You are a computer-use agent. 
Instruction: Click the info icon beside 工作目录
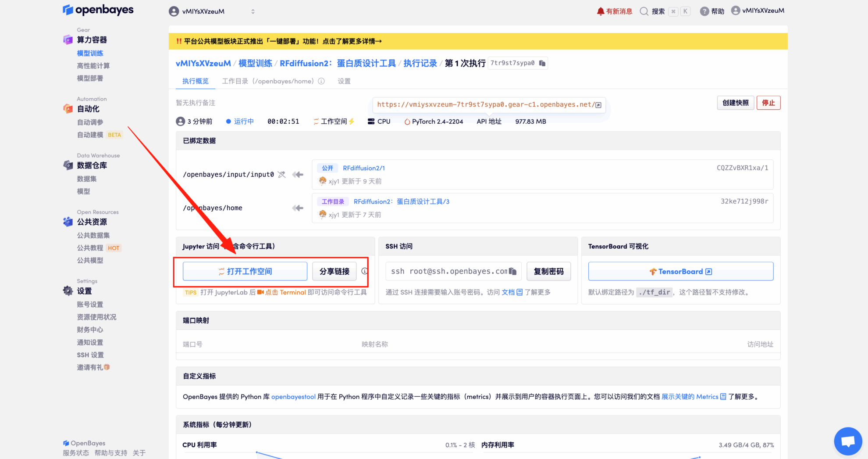point(321,81)
